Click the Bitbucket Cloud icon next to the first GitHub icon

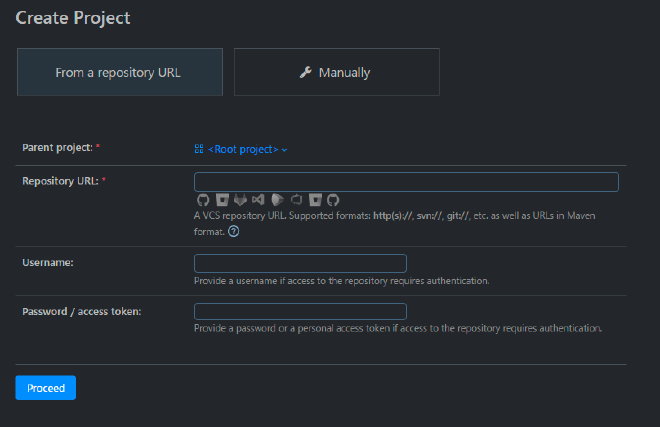[x=221, y=200]
